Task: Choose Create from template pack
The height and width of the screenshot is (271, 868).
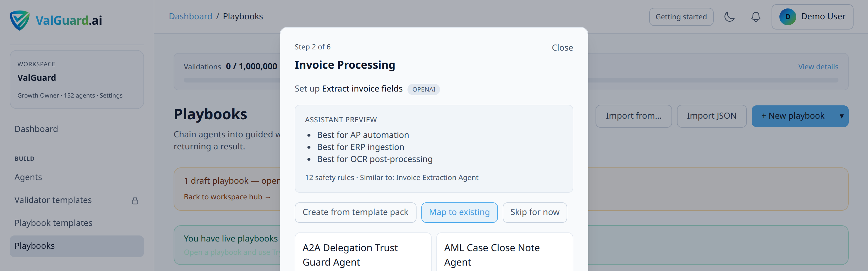Action: point(355,212)
